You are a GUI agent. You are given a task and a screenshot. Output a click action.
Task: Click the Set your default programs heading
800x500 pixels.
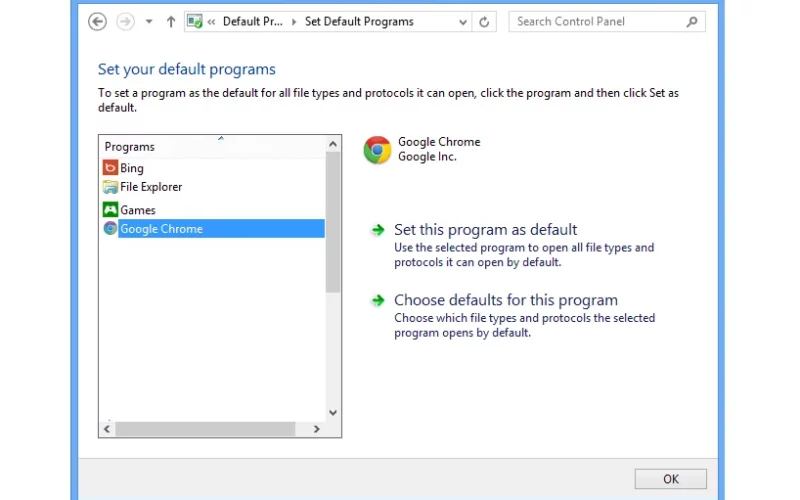coord(187,69)
